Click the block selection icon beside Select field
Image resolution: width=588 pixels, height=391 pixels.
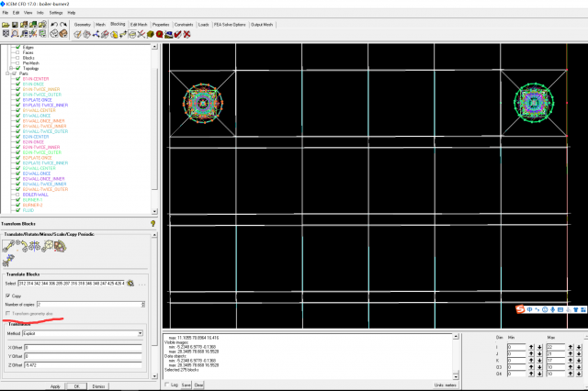click(131, 283)
